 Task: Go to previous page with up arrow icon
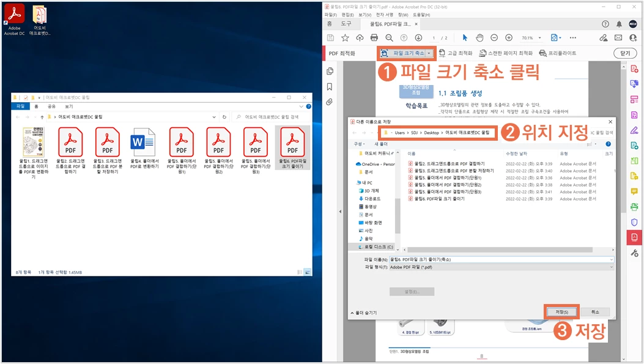[x=404, y=38]
